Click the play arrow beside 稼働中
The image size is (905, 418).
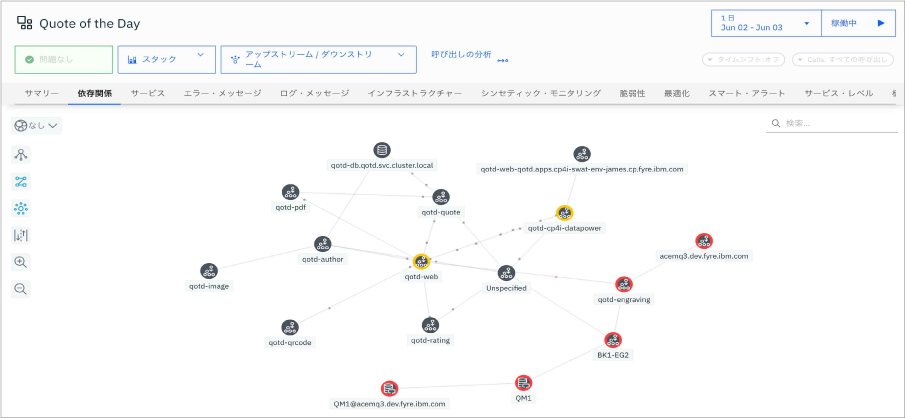881,23
